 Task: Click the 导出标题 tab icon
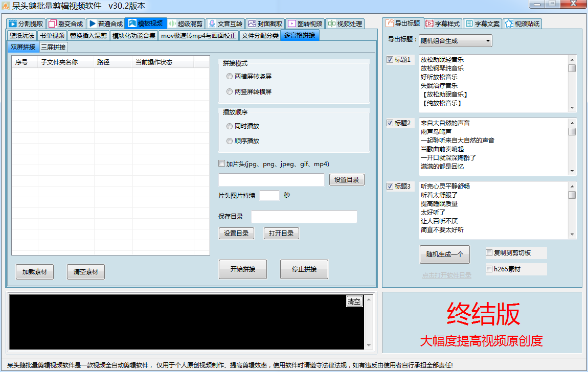click(x=390, y=23)
